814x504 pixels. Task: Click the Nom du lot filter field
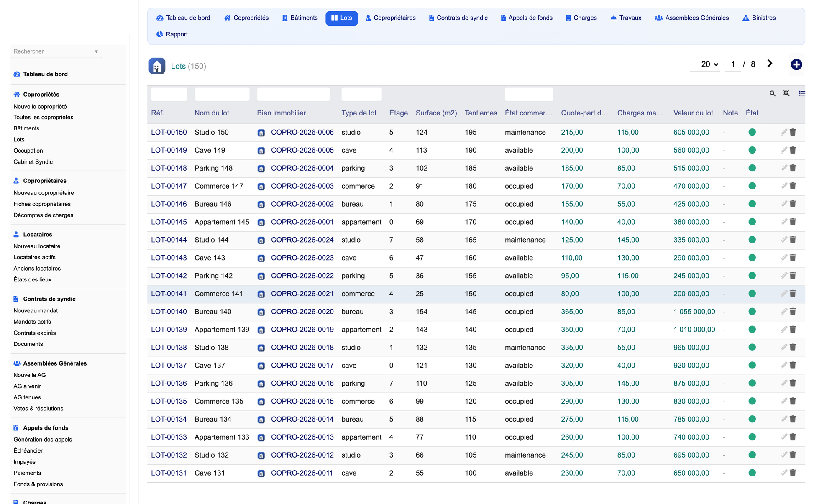coord(222,94)
